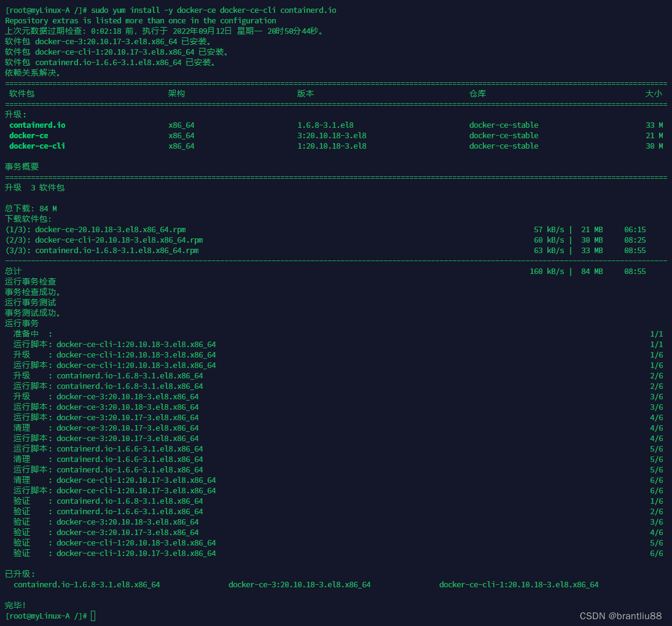Click the CSDN @brantliu88 watermark
Viewport: 672px width, 626px height.
click(x=621, y=616)
